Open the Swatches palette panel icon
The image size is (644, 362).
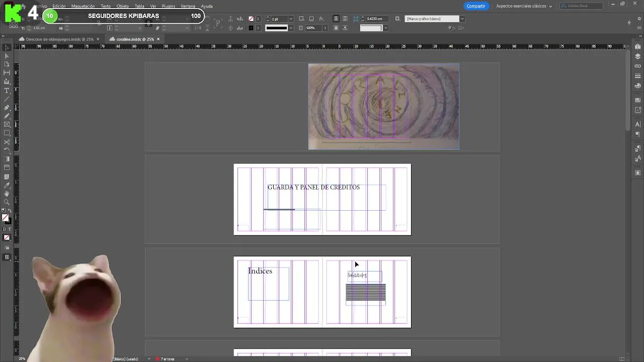[x=638, y=100]
